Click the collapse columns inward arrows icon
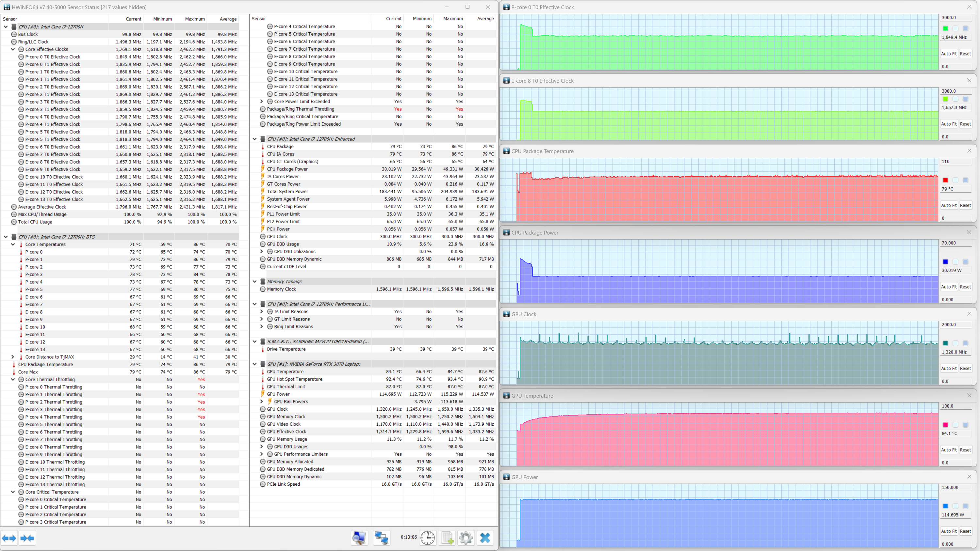 point(27,538)
